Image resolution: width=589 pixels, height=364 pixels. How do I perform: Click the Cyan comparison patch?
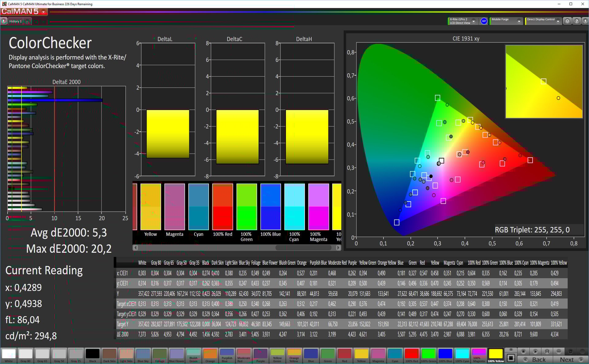198,207
